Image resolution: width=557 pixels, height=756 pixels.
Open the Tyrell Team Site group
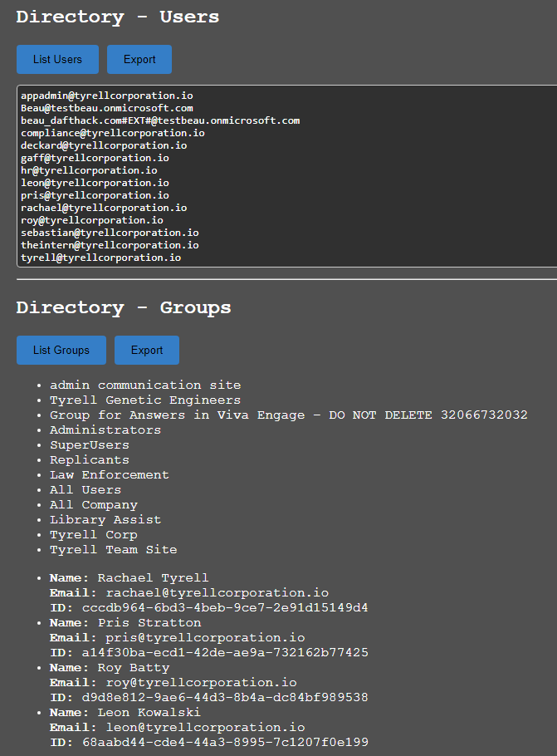tap(113, 550)
